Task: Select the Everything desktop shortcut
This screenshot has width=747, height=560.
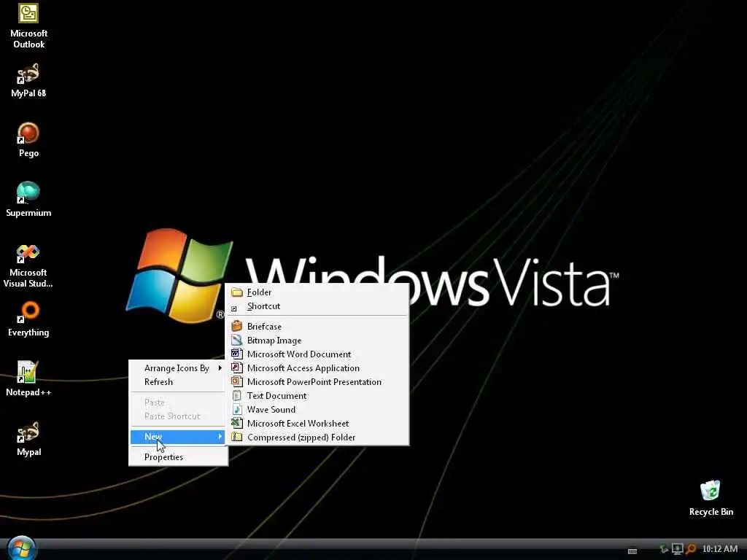Action: tap(28, 319)
